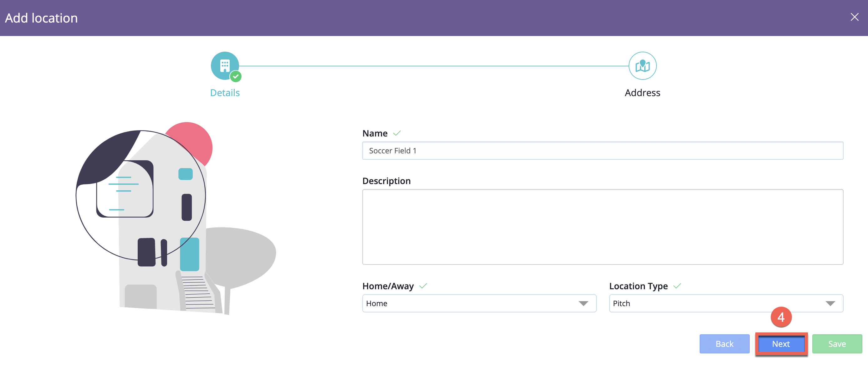Click the Details building step icon
Viewport: 868px width, 370px height.
tap(224, 65)
